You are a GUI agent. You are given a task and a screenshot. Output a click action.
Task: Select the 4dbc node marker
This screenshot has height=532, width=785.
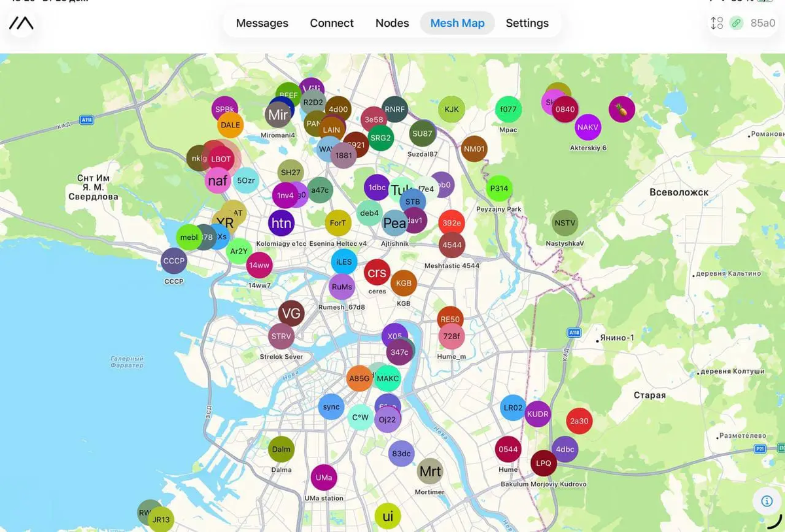point(565,449)
